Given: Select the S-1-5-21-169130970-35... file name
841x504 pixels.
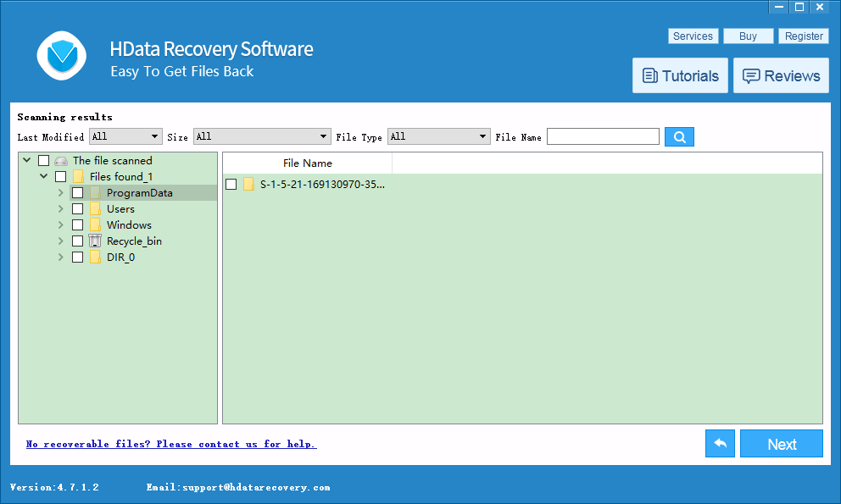Looking at the screenshot, I should point(322,184).
